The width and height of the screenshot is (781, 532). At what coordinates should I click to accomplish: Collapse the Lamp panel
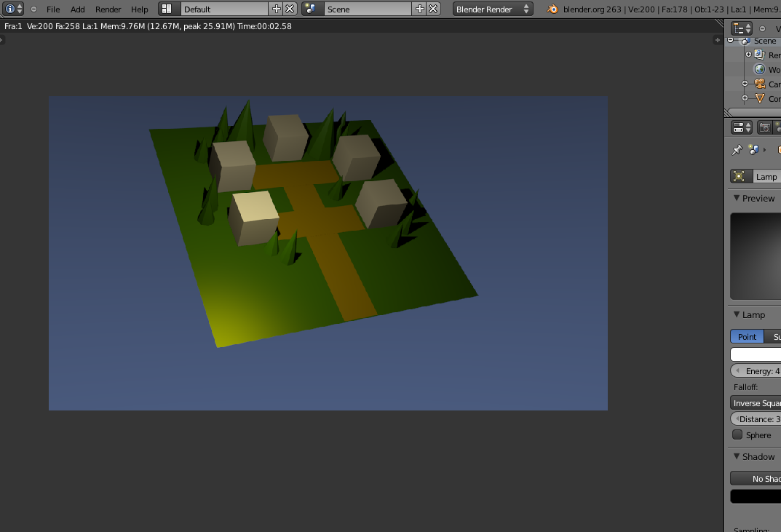[736, 314]
